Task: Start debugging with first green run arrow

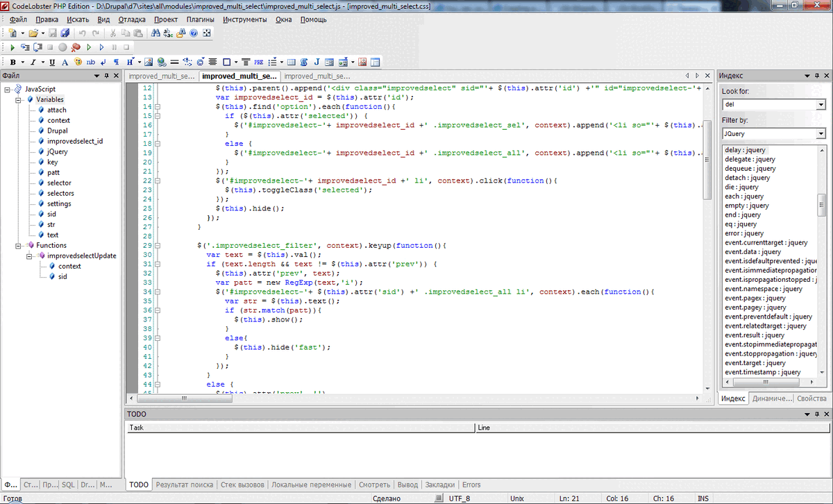Action: click(12, 47)
